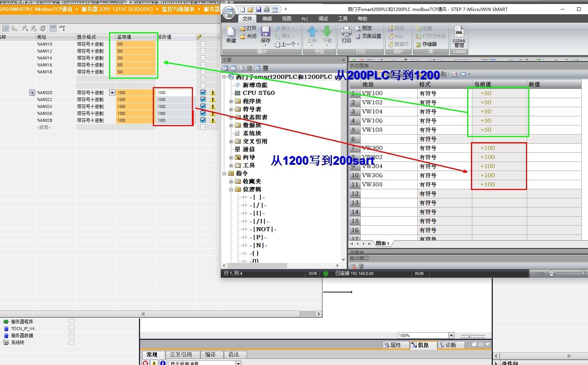The height and width of the screenshot is (365, 588).
Task: Click the error filter icon in TIA info panel
Action: (145, 363)
